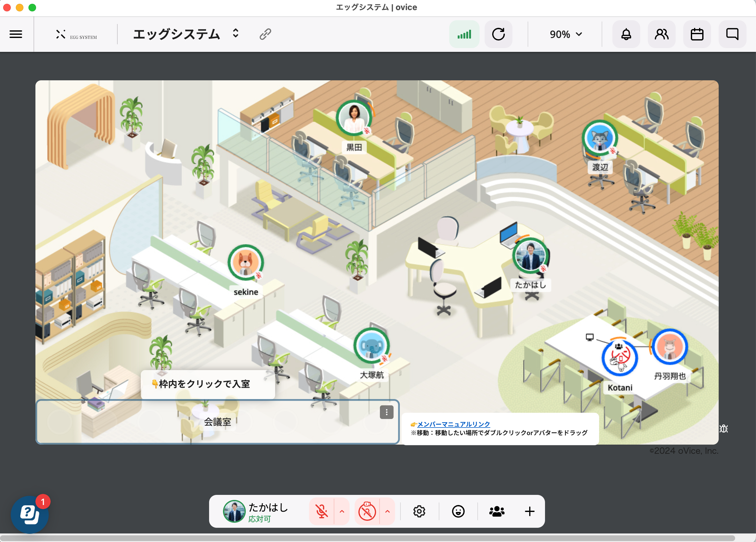The height and width of the screenshot is (542, 756).
Task: Change the 応対可 availability status
Action: (x=259, y=519)
